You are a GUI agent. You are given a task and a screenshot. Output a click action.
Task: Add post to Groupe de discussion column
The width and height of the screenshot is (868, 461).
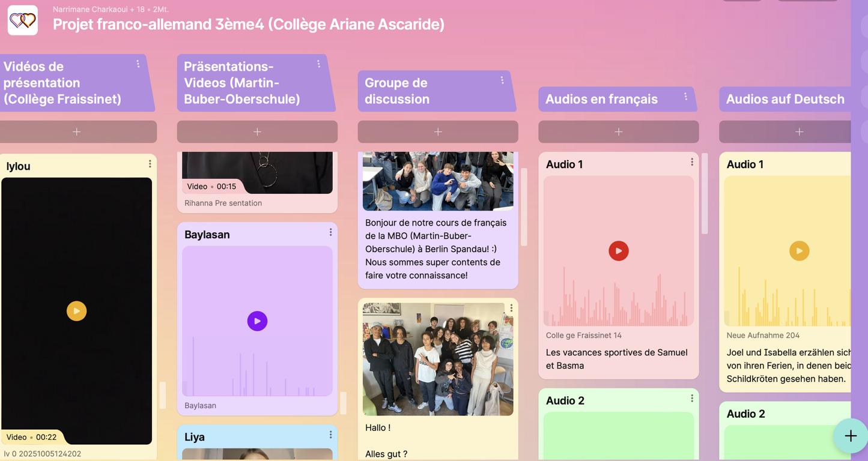[x=438, y=132]
